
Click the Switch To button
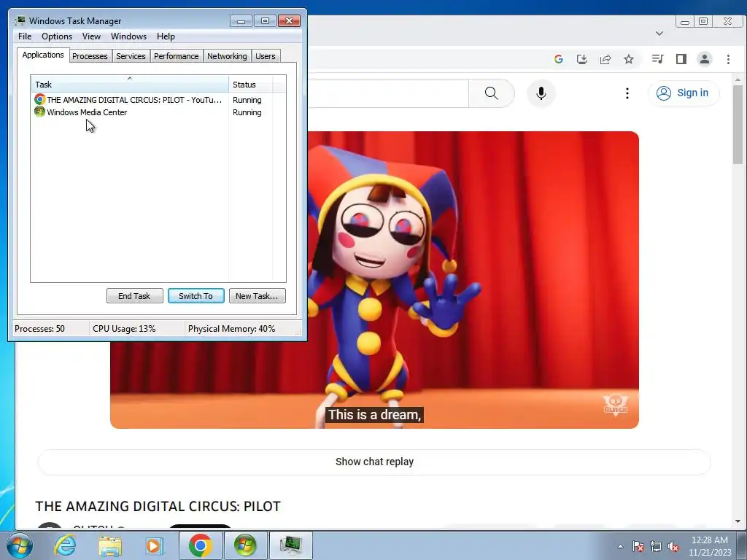(x=196, y=296)
